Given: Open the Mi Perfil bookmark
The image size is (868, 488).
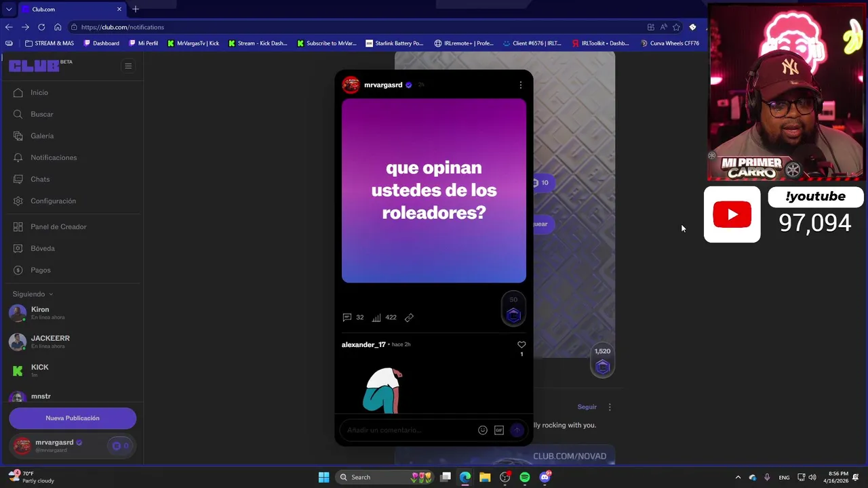Looking at the screenshot, I should pos(143,43).
